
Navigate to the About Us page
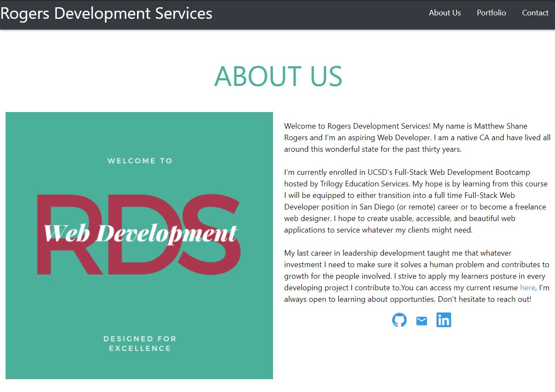point(445,13)
